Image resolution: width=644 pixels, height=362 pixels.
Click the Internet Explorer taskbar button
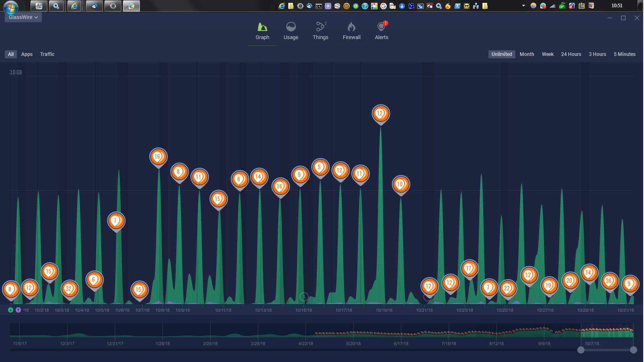click(74, 6)
